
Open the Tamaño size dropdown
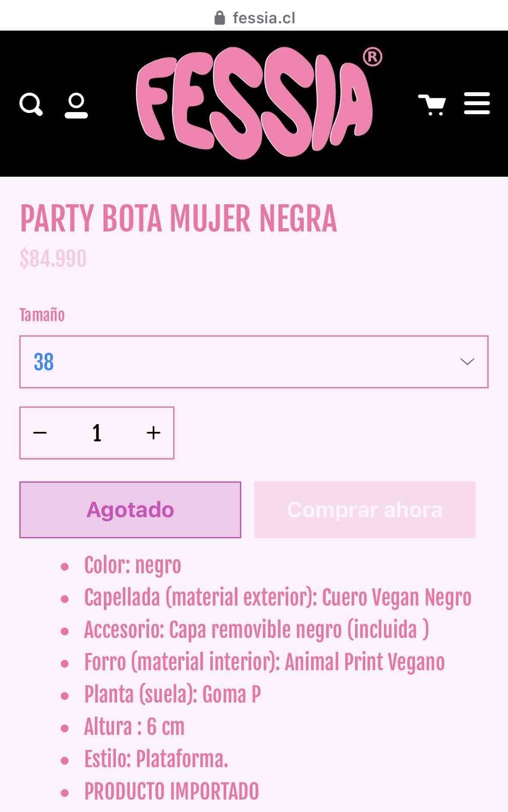254,361
